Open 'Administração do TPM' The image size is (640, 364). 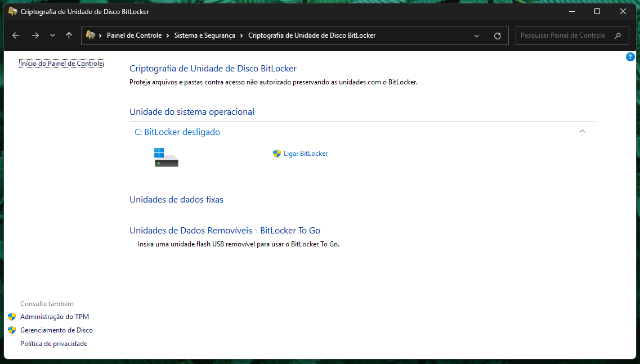coord(55,317)
